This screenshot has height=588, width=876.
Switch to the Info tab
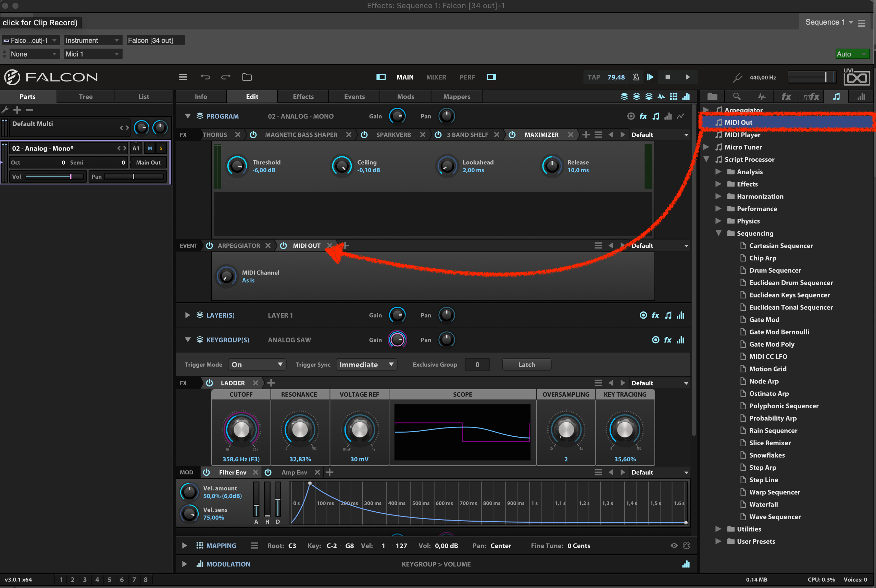pos(201,97)
